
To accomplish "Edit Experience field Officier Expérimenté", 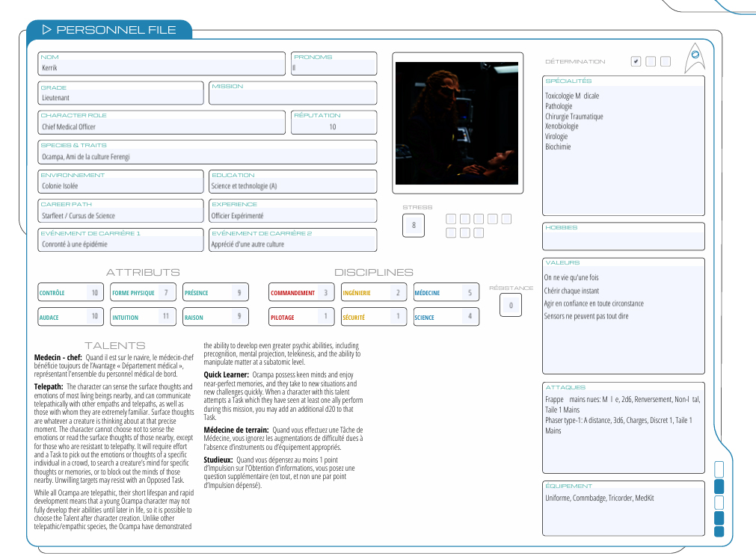I will click(x=292, y=211).
